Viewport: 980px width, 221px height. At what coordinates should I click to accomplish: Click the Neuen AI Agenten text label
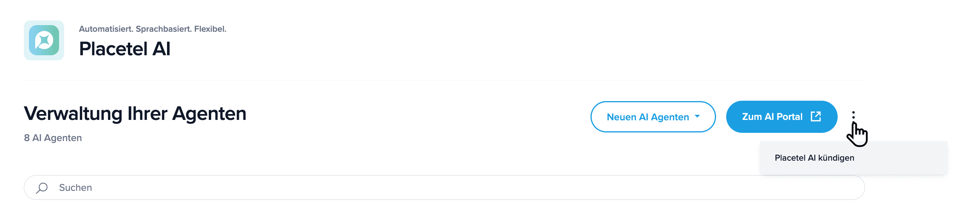coord(648,117)
